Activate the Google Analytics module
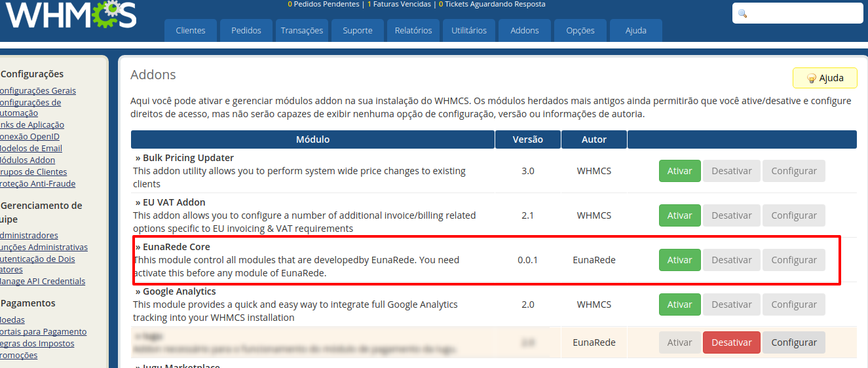Screen dimensions: 868x368 tap(679, 304)
